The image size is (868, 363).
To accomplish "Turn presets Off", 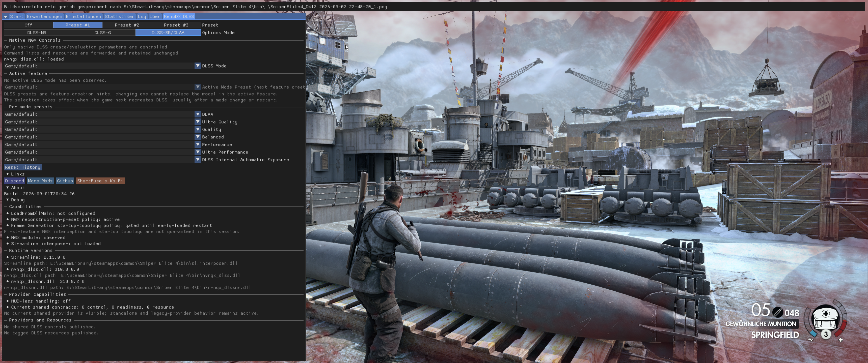I will pos(28,25).
